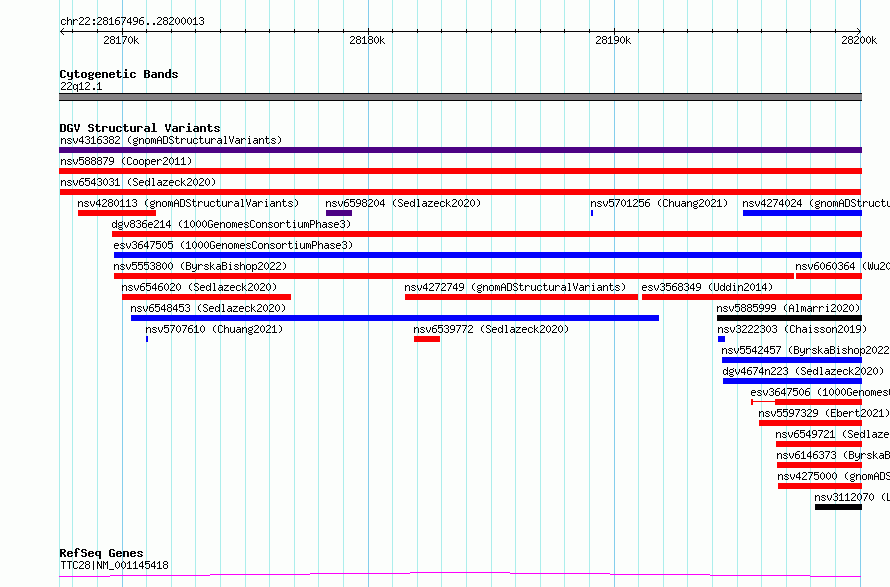Viewport: 890px width, 587px height.
Task: Click nsv5885999 (Almarri2020) label
Action: coord(788,308)
